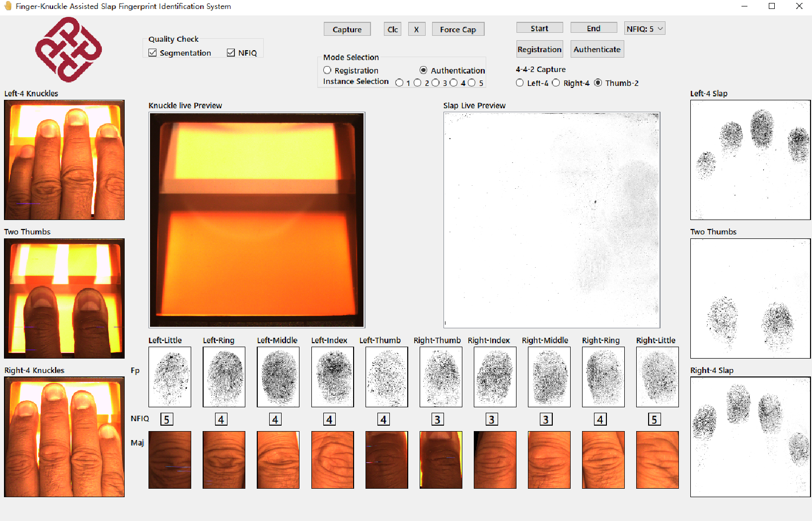Select the Left-Thumb fingerprint thumbnail
The height and width of the screenshot is (521, 812).
click(386, 376)
